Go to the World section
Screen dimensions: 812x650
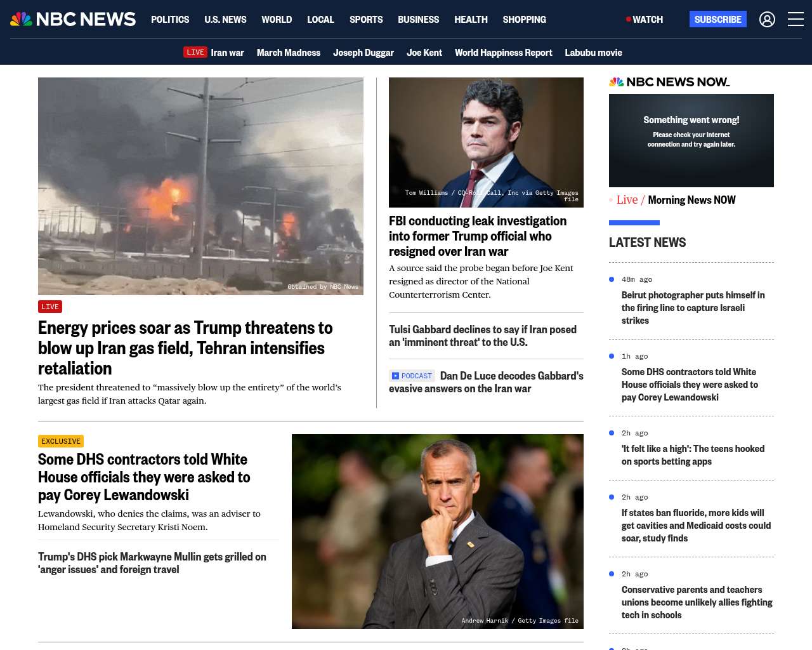click(x=277, y=20)
